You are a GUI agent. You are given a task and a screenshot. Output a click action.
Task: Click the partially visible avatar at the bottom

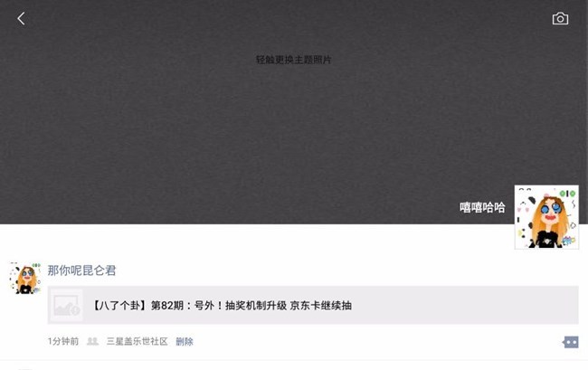25,369
